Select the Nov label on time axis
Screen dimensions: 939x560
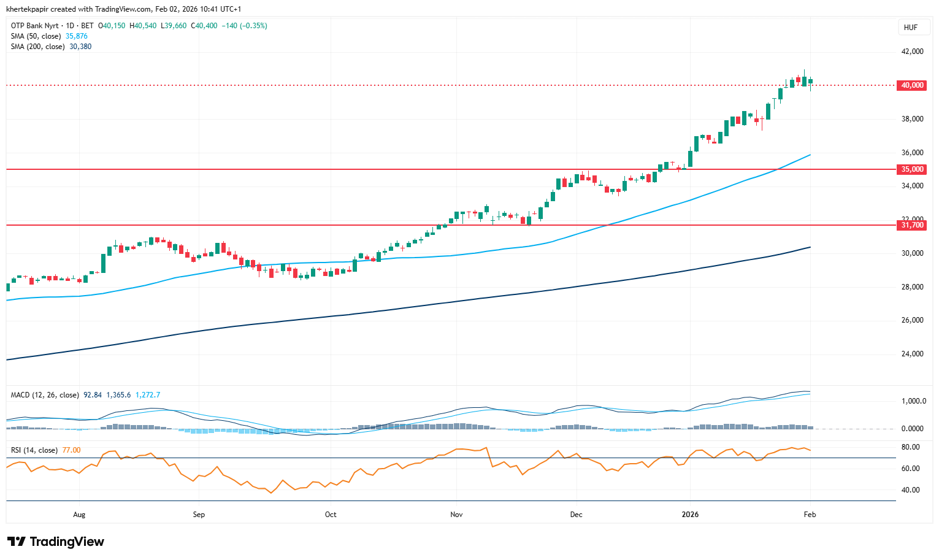pyautogui.click(x=456, y=515)
